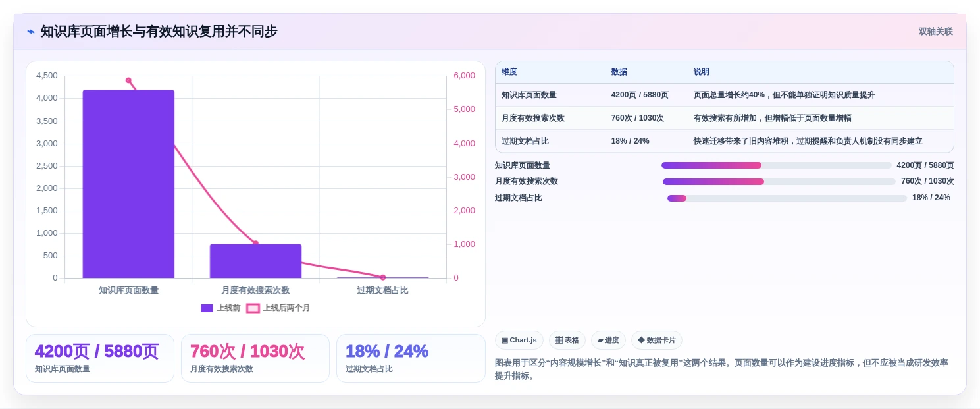Click the 月度有效搜索次数 progress bar

[779, 181]
